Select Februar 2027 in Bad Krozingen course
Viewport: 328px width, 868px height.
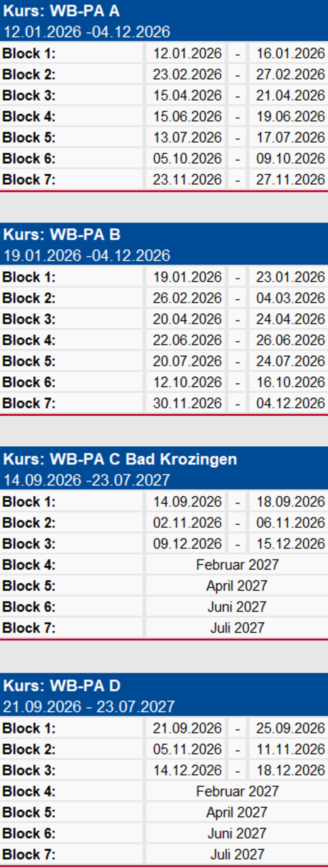pos(237,564)
